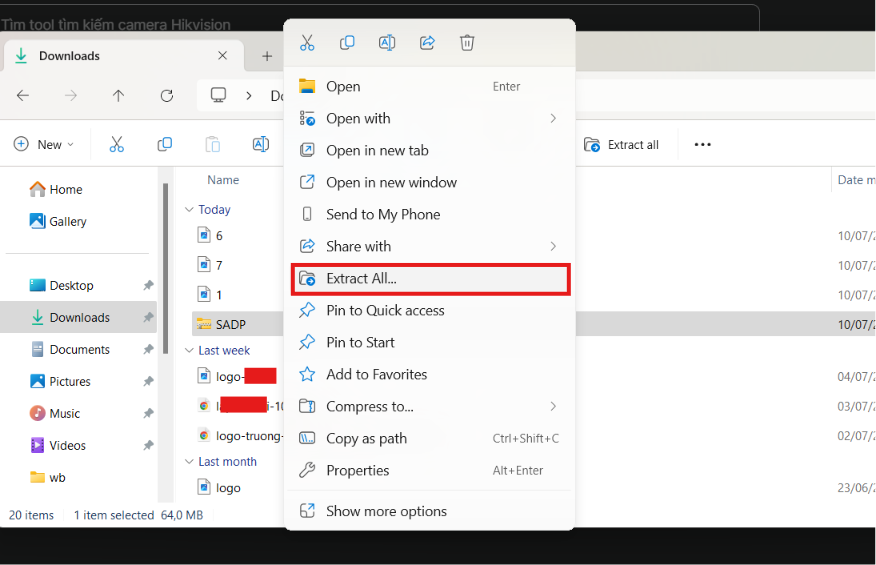Add a new tab with the plus button

tap(267, 56)
